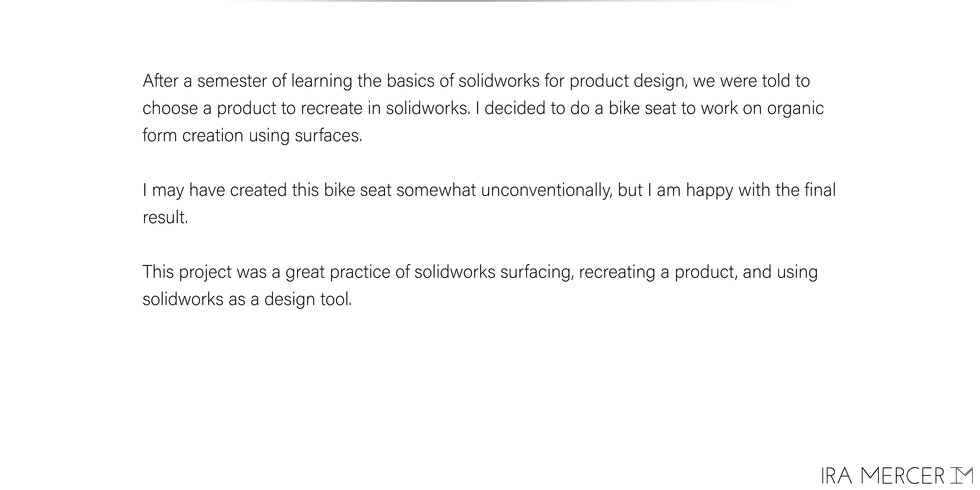This screenshot has width=980, height=490.
Task: Click the phrase "I may have created"
Action: pyautogui.click(x=215, y=190)
